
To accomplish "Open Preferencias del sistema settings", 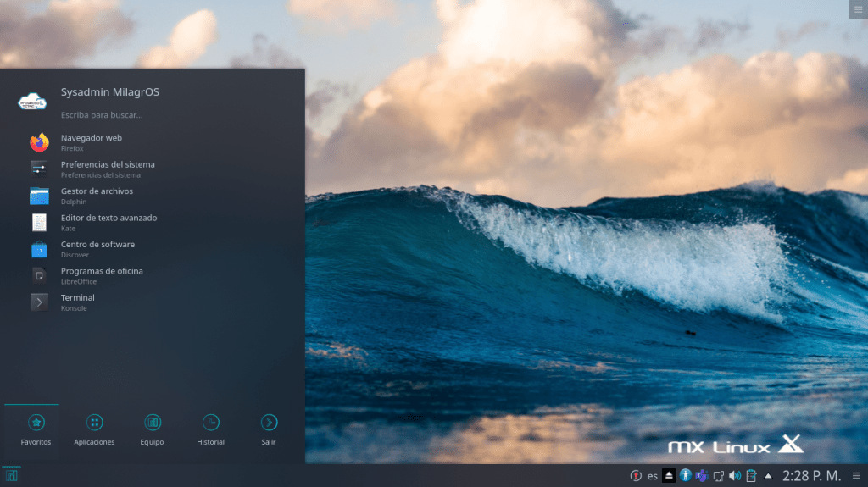I will [108, 169].
